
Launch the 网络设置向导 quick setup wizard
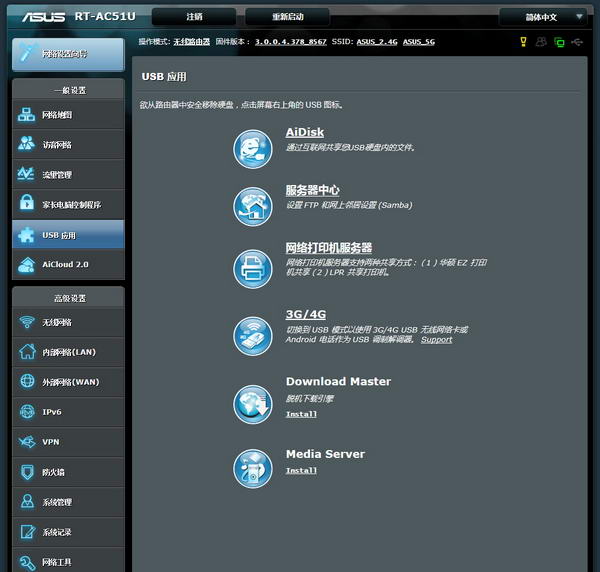tap(68, 54)
